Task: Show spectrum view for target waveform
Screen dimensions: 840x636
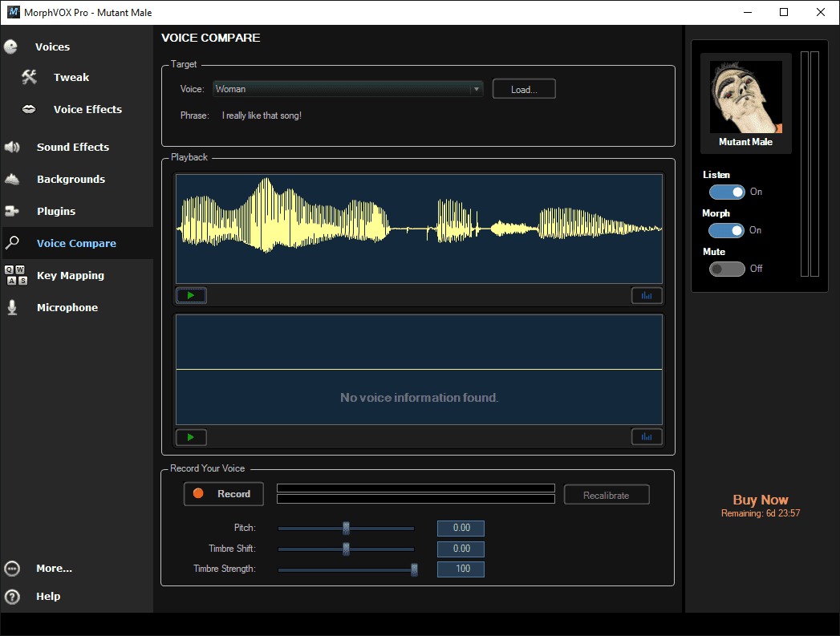Action: coord(647,295)
